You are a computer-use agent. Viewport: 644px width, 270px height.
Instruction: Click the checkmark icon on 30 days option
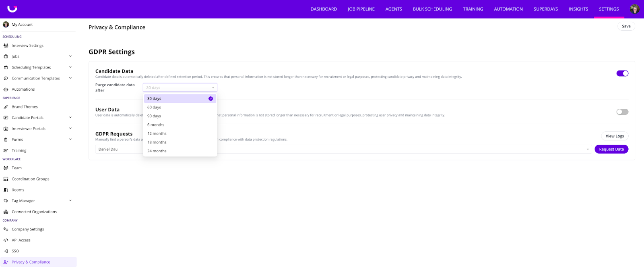point(211,98)
